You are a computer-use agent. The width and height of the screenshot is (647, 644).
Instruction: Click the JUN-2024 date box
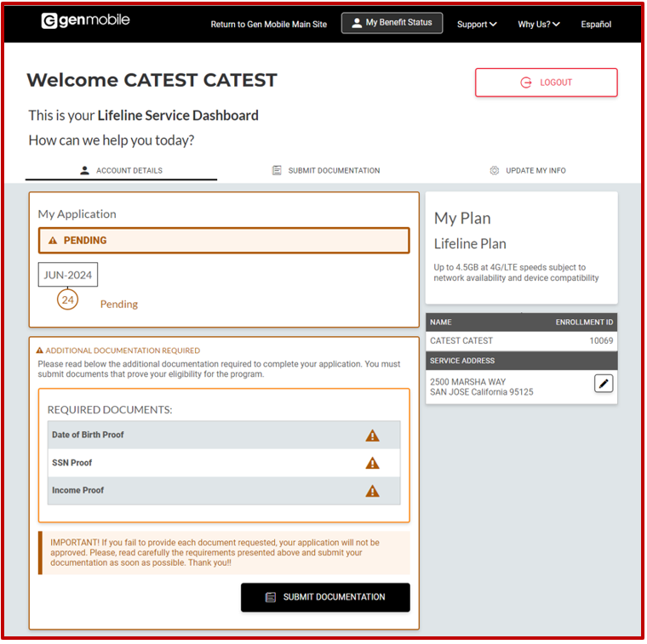tap(68, 275)
